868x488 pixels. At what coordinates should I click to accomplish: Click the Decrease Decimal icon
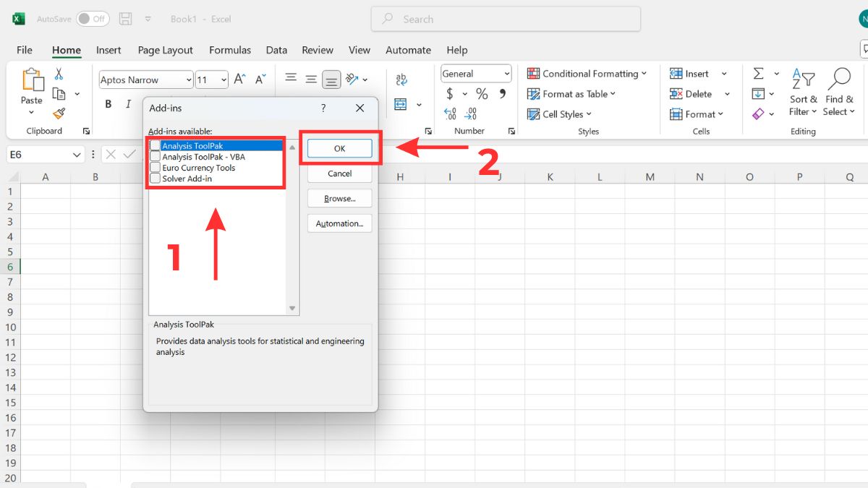click(470, 114)
